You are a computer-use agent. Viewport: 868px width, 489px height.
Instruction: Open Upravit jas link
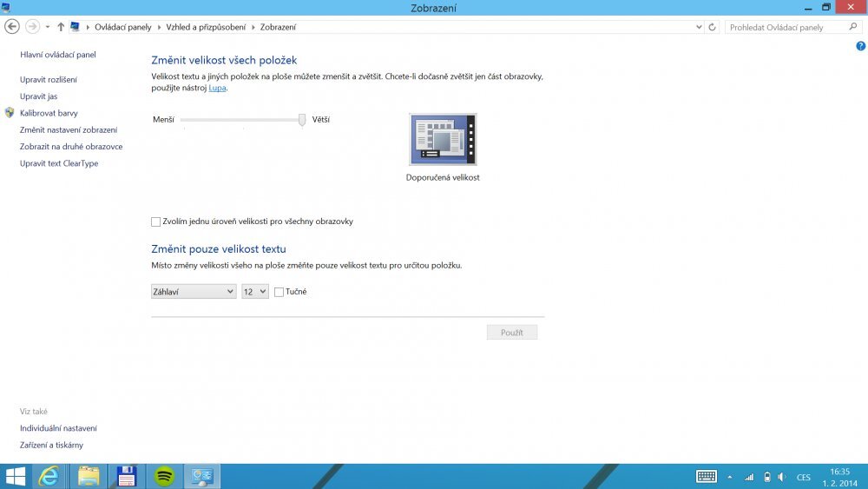click(39, 96)
